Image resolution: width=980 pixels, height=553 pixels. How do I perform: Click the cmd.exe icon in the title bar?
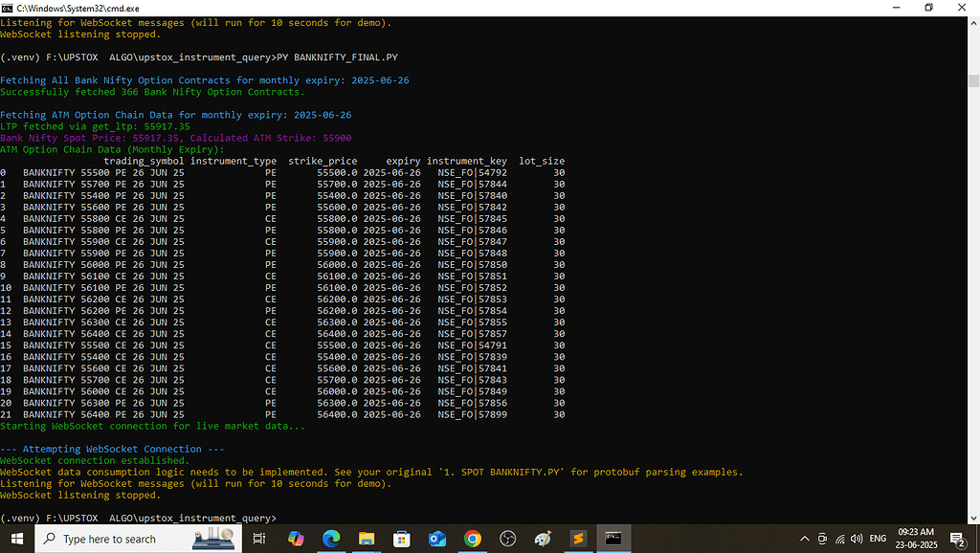pos(10,8)
